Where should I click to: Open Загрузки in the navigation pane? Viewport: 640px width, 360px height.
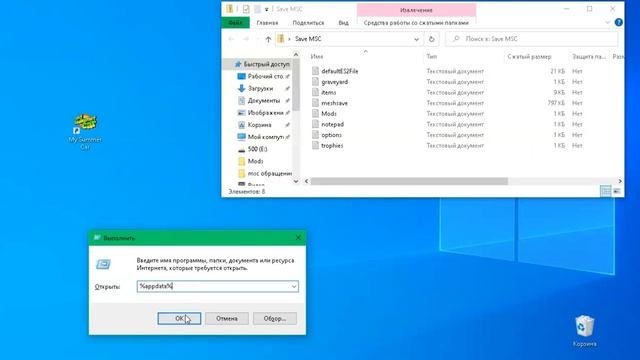(x=260, y=88)
